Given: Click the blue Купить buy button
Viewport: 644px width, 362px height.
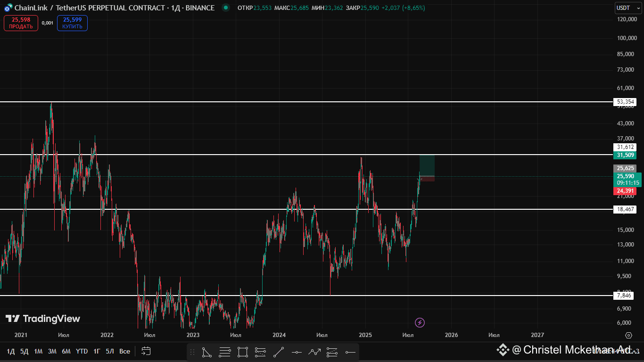Looking at the screenshot, I should 72,23.
